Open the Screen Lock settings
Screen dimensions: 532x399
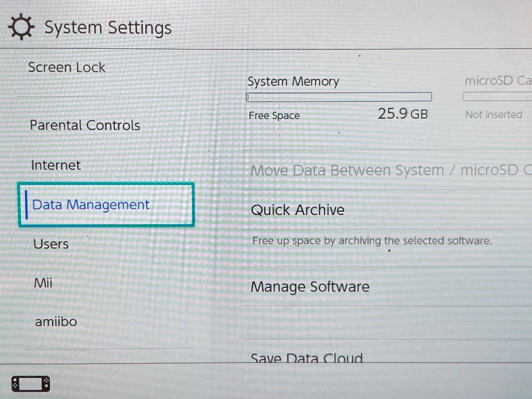pyautogui.click(x=67, y=68)
